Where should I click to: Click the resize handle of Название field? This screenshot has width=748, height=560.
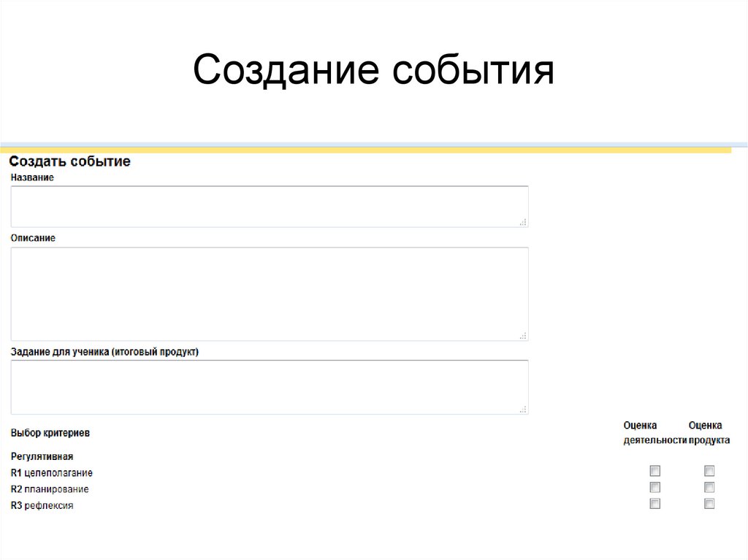click(523, 222)
